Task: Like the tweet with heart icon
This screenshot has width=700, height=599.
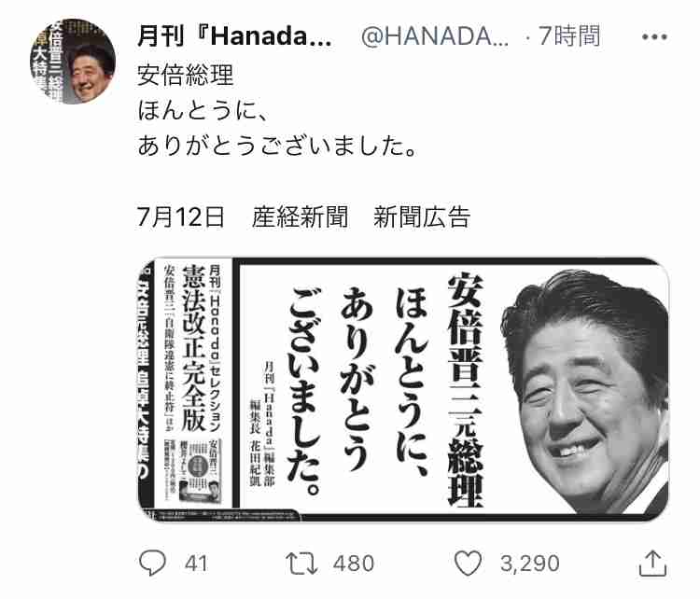Action: (468, 563)
